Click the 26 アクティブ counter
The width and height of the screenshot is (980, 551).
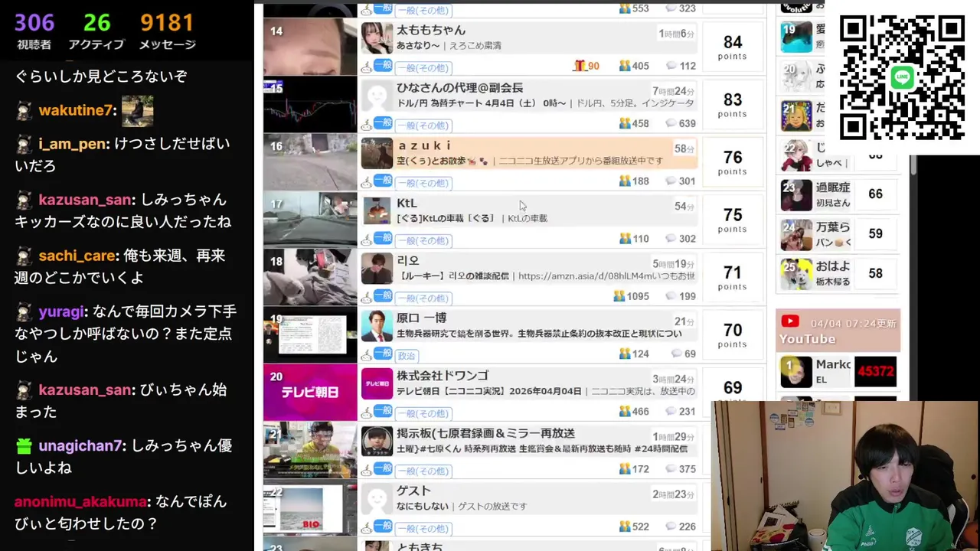(96, 31)
